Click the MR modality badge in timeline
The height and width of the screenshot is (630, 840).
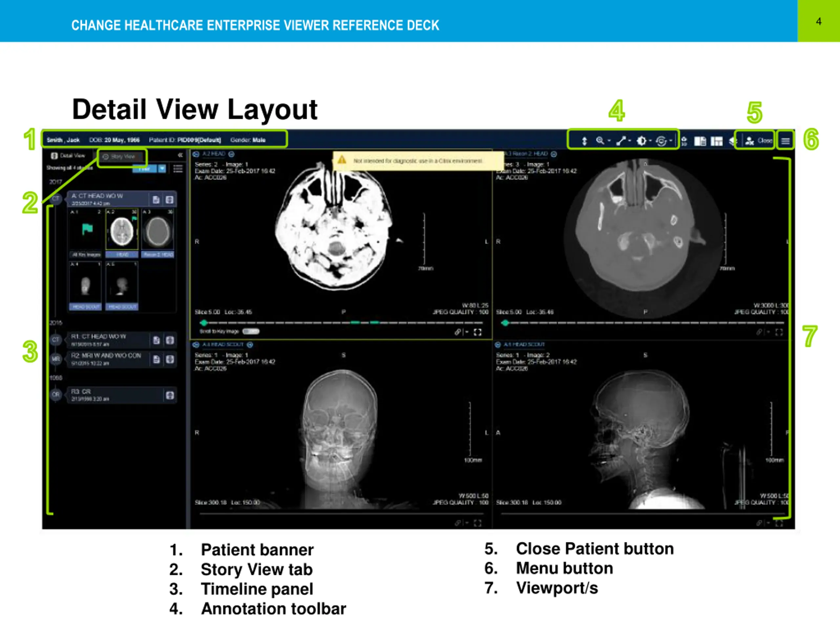(x=56, y=359)
